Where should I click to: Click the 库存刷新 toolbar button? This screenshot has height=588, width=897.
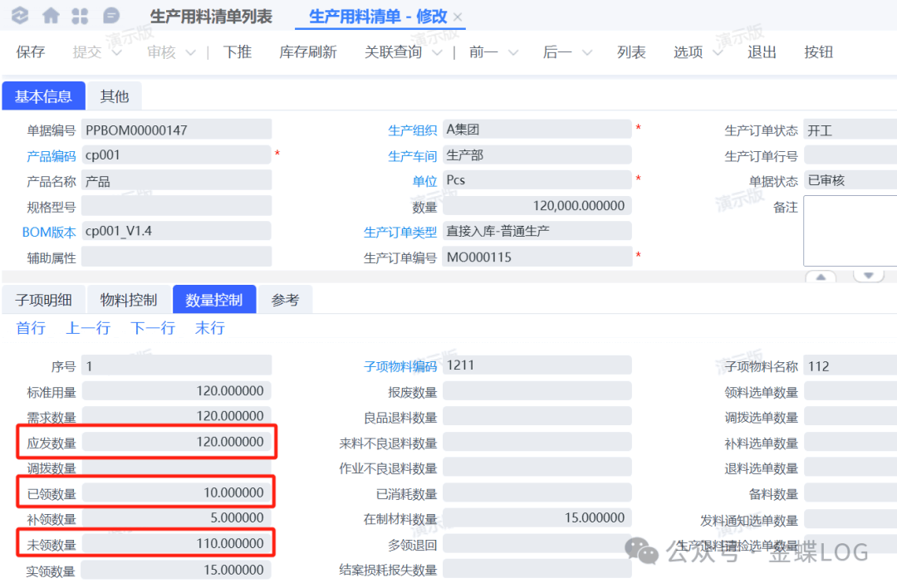point(308,52)
